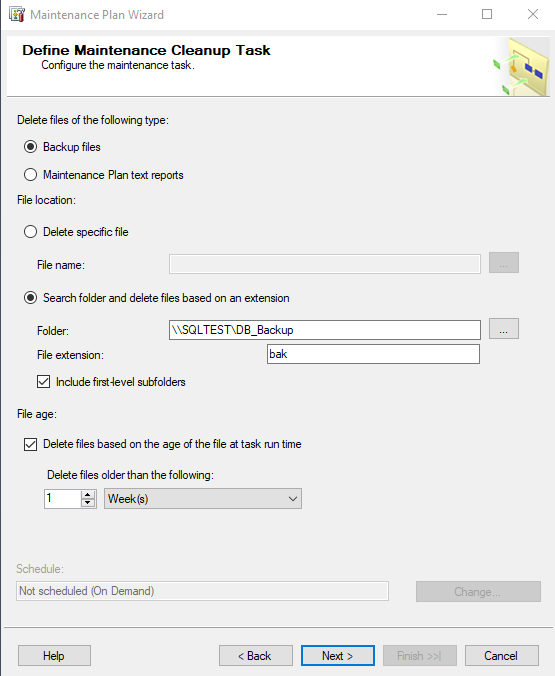
Task: Choose the Delete specific file option
Action: (x=31, y=232)
